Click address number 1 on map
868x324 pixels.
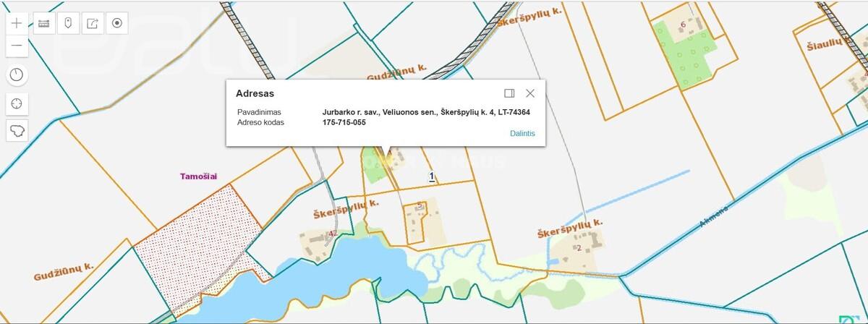coord(432,176)
